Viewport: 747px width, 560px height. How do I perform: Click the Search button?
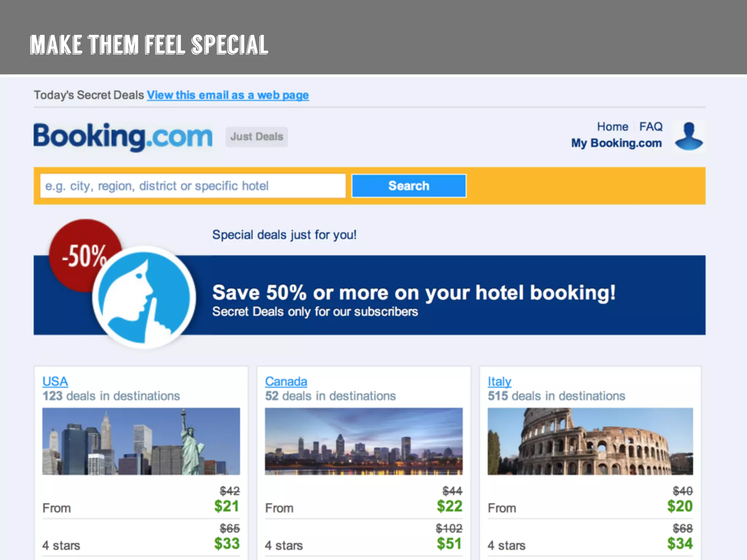click(409, 186)
